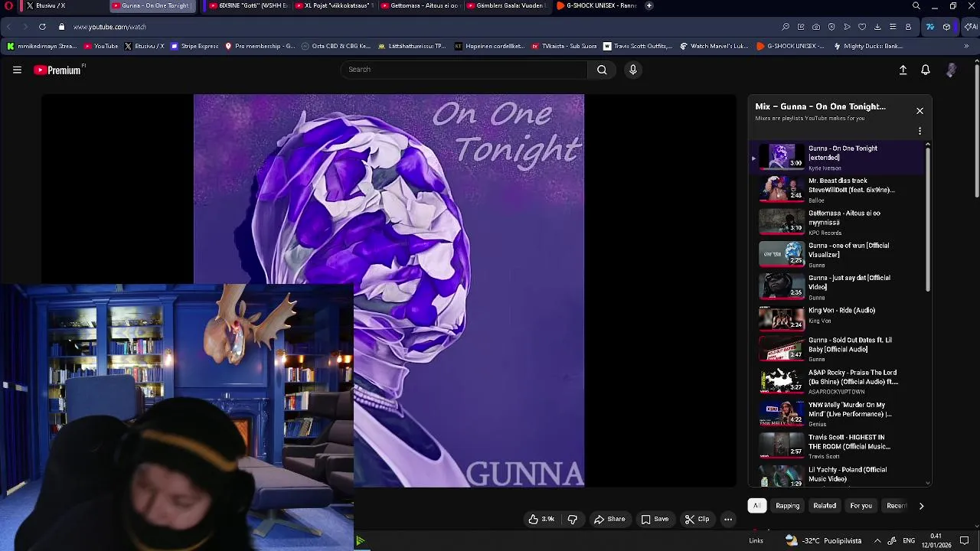This screenshot has width=980, height=551.
Task: Open Mighty Ducks bookmark
Action: 867,46
